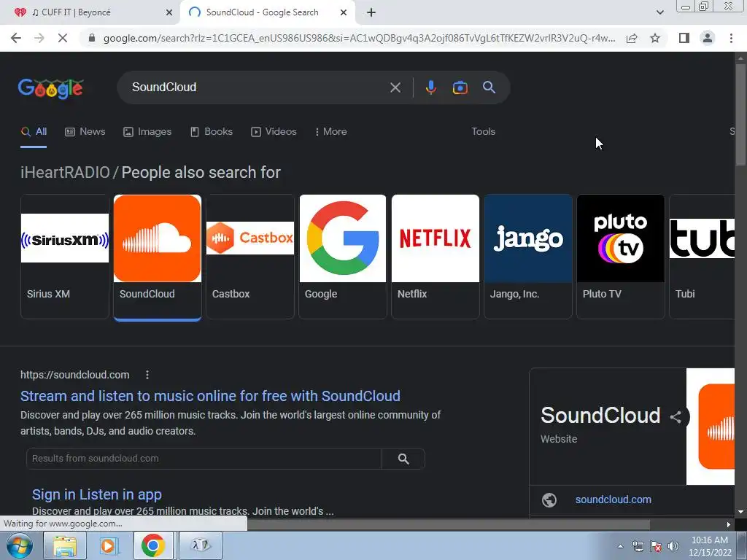
Task: Click Chrome icon in taskbar
Action: point(153,545)
